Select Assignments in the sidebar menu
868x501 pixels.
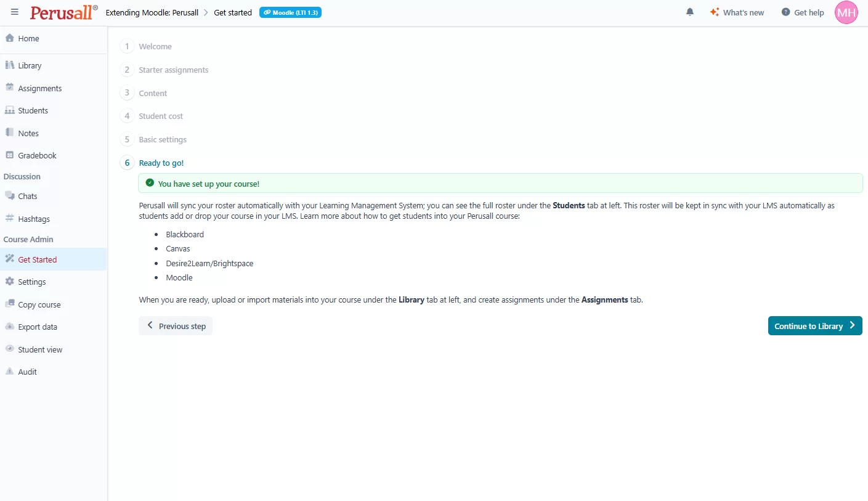(x=39, y=88)
